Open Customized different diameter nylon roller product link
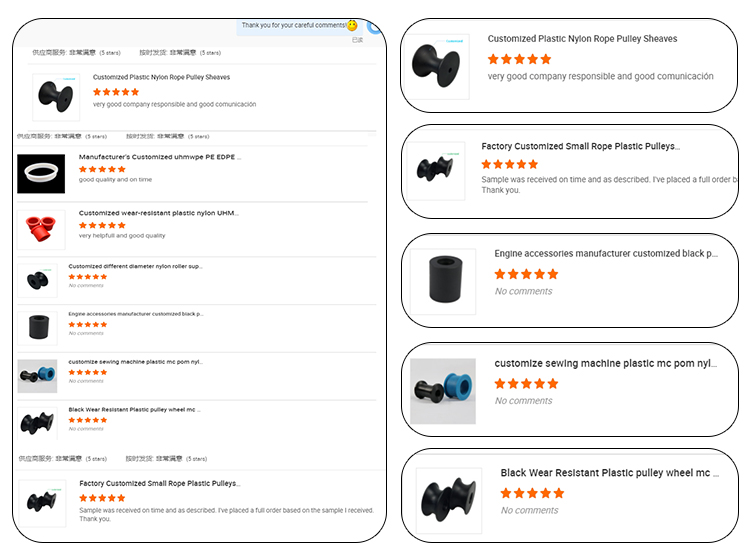Screen dimensions: 750x555 pyautogui.click(x=135, y=267)
